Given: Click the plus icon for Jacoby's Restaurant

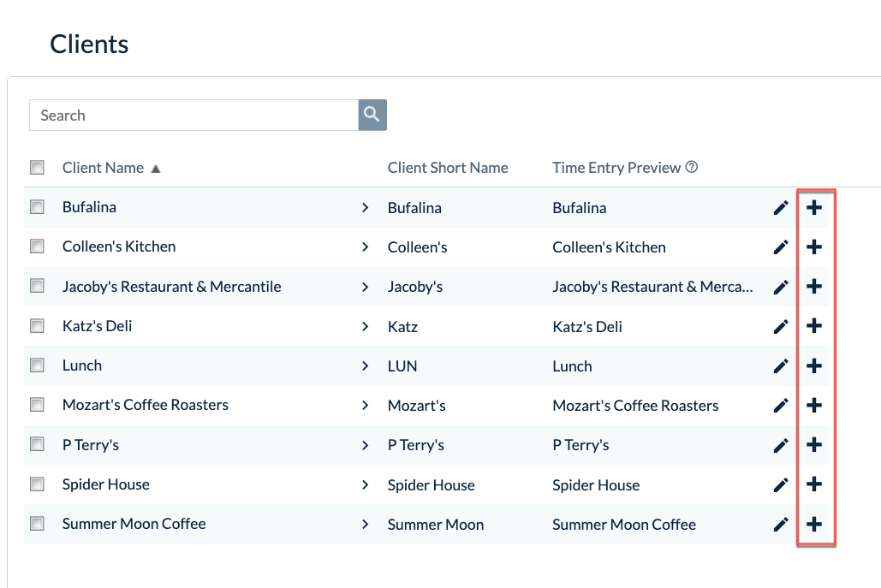Looking at the screenshot, I should (x=814, y=287).
